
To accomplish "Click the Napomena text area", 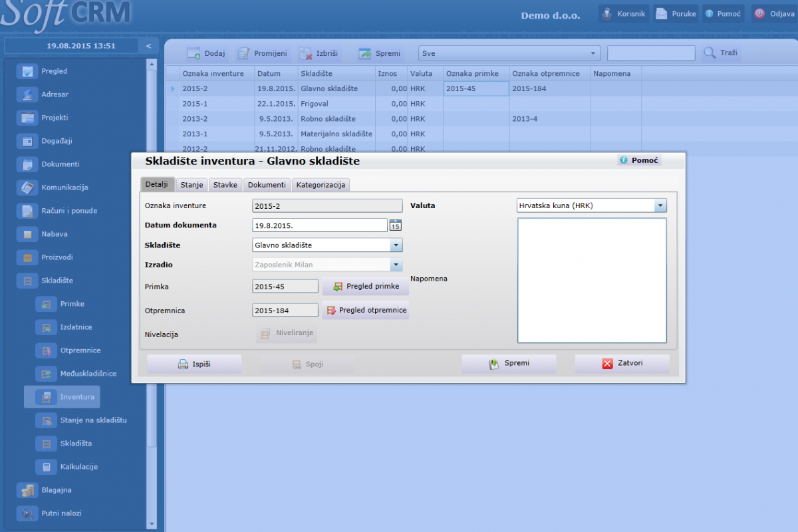I will (x=592, y=281).
